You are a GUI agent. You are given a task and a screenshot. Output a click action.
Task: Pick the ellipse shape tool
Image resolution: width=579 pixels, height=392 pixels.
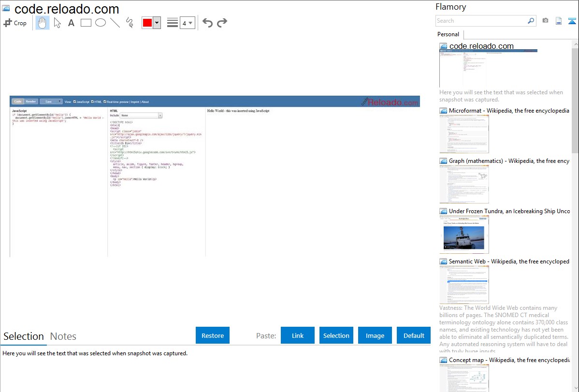click(101, 23)
